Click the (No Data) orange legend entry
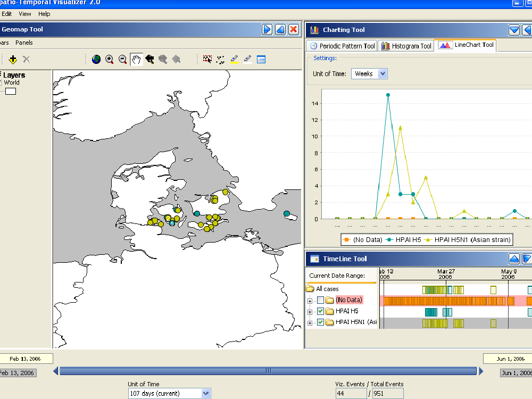Viewport: 532px width, 399px height. click(x=362, y=240)
